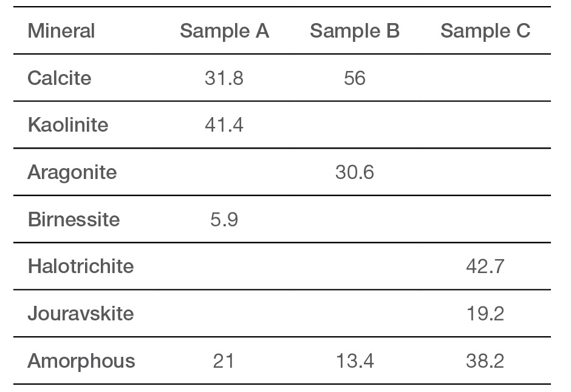Select the Aragonite row label
571x392 pixels.
(x=72, y=172)
